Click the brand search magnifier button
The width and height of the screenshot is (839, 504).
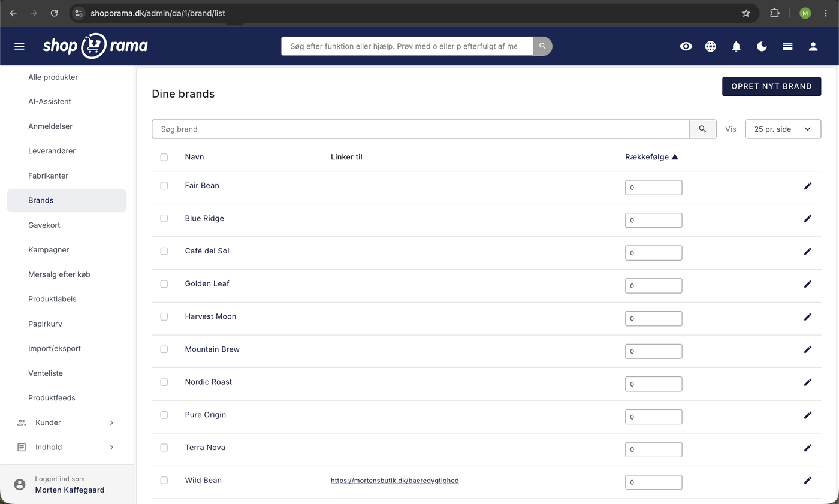click(x=703, y=129)
